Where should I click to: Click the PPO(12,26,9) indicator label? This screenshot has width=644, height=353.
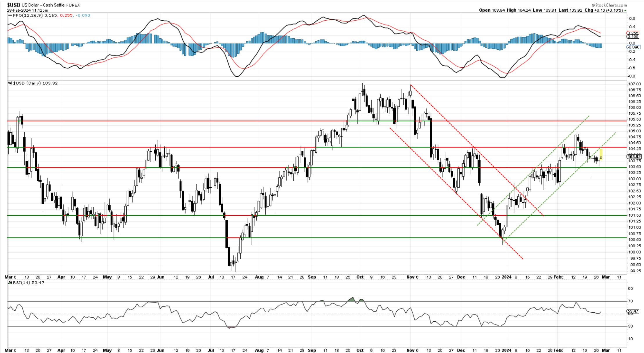tap(28, 15)
